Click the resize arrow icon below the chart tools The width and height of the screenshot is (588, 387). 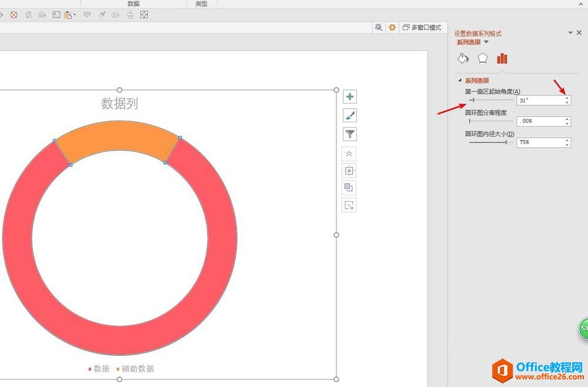349,205
